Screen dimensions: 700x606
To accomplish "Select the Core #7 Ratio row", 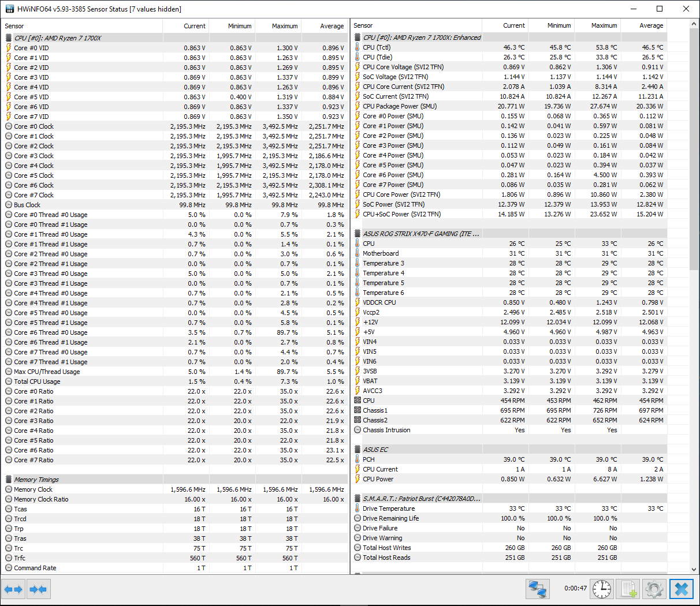I will coord(174,460).
